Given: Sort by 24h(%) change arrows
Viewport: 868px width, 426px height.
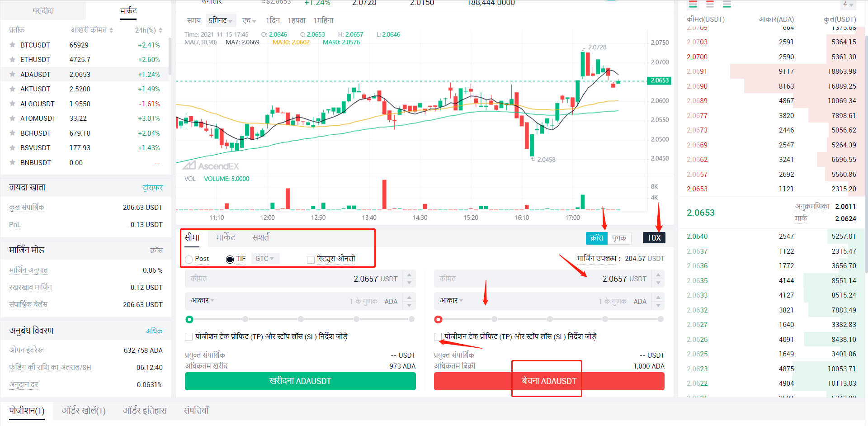Looking at the screenshot, I should 160,30.
